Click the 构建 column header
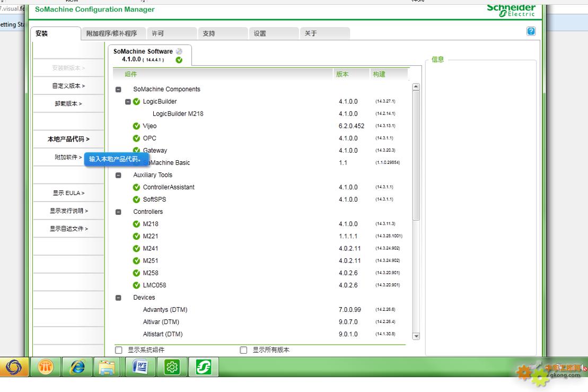 (389, 74)
